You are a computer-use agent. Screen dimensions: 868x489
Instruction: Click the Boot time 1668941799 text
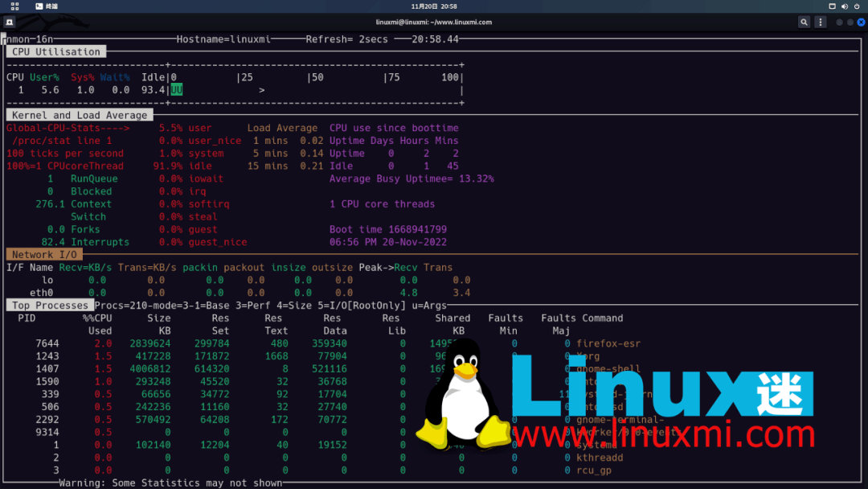pos(388,229)
